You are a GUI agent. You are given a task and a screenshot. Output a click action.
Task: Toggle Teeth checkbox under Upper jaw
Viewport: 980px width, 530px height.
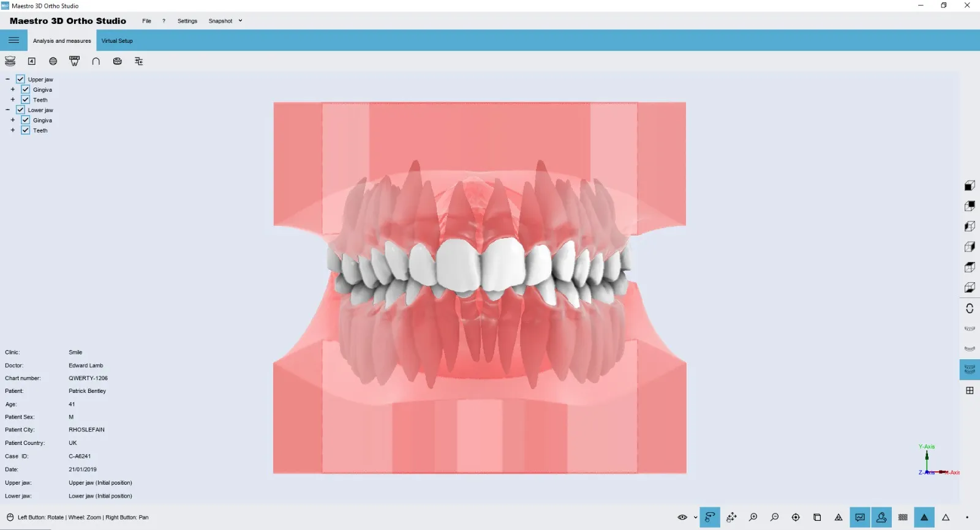pyautogui.click(x=26, y=100)
